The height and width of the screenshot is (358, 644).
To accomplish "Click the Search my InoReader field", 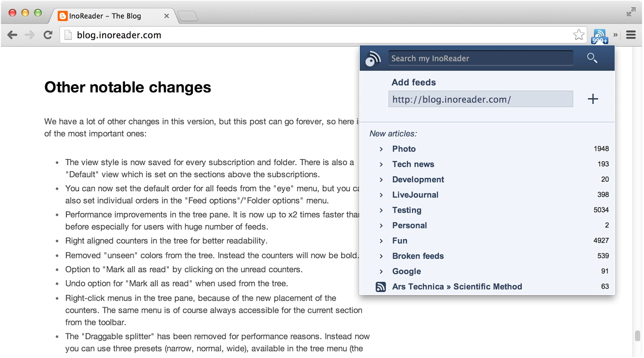I will pos(481,58).
